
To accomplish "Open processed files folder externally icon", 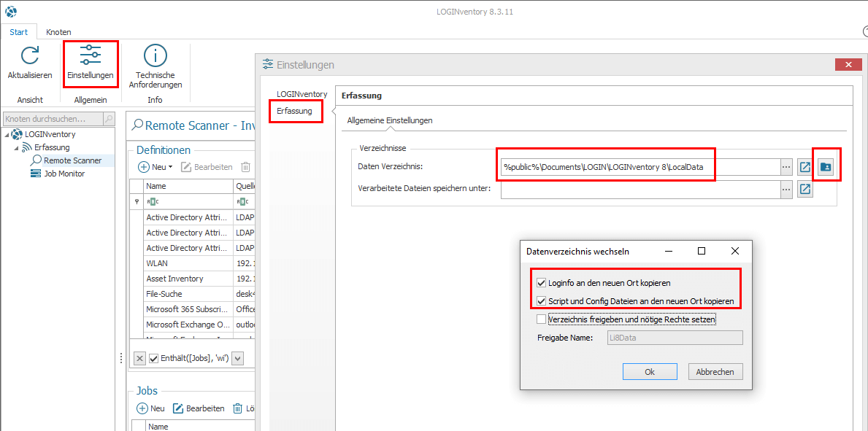I will [x=805, y=190].
